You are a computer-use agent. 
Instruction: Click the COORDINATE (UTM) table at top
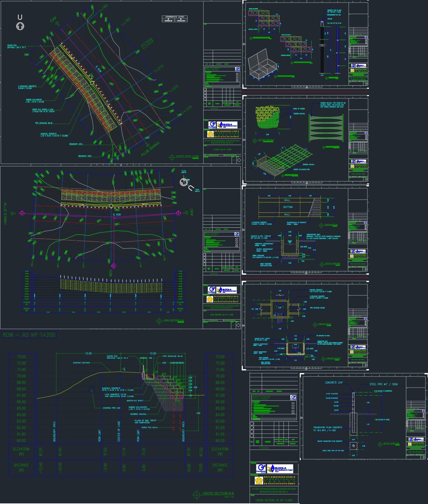pos(174,18)
